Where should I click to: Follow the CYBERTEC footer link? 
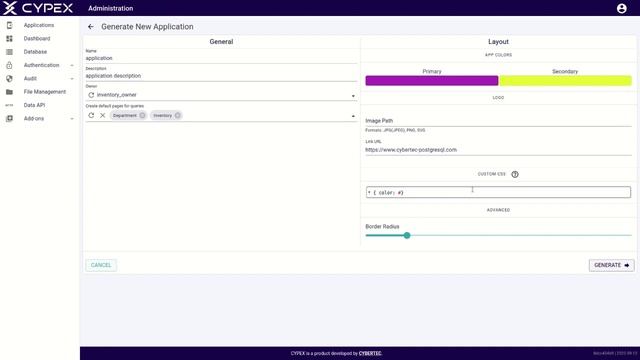tap(370, 353)
